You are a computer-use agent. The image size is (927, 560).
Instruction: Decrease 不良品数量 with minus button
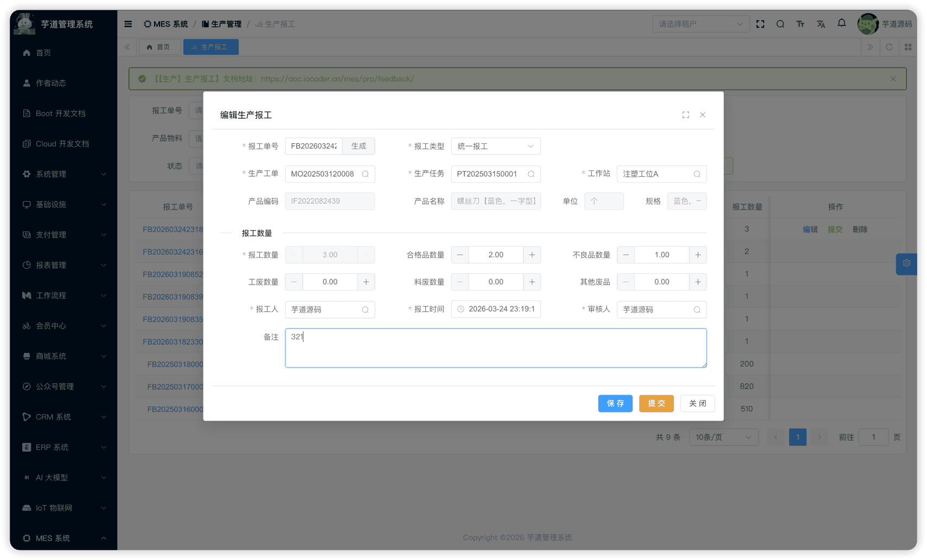coord(625,255)
